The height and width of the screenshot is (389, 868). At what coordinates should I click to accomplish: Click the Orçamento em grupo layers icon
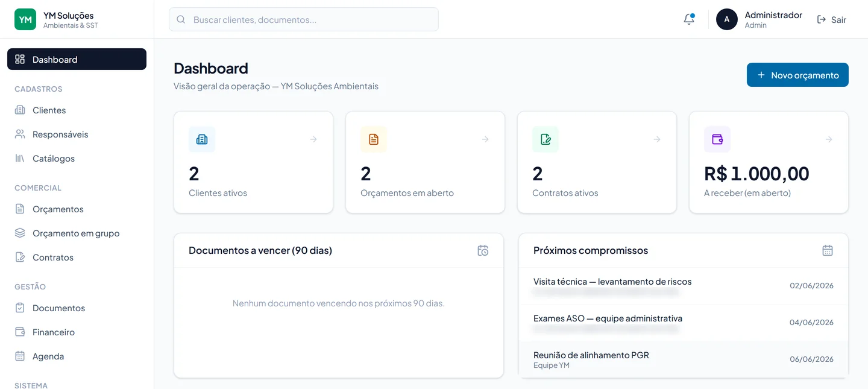(20, 233)
